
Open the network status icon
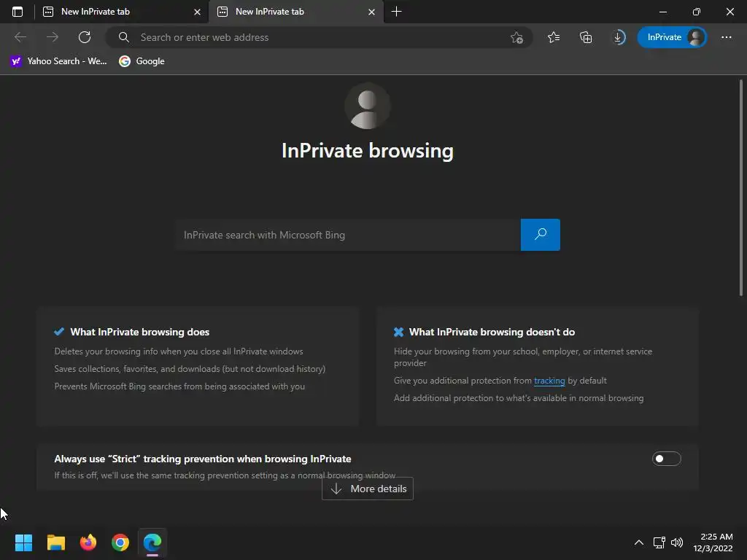(x=659, y=542)
